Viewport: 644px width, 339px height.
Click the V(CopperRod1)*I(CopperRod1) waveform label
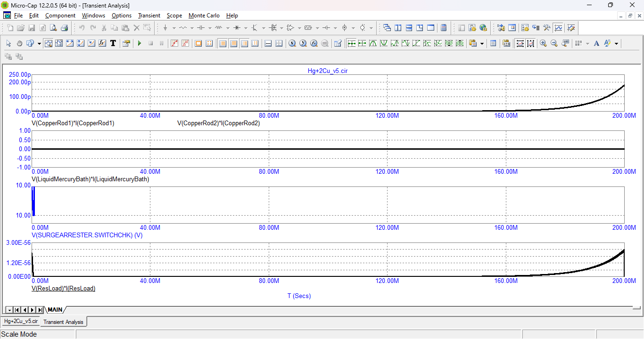[73, 123]
